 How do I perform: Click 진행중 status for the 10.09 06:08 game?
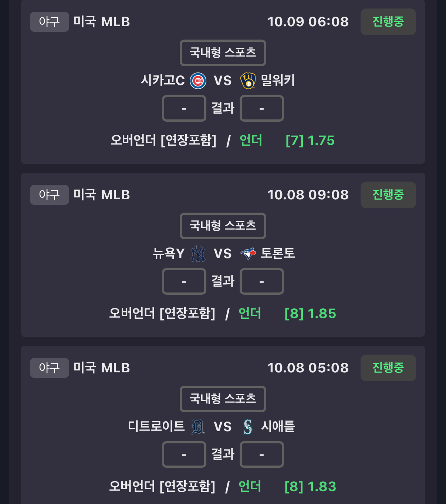[x=388, y=22]
